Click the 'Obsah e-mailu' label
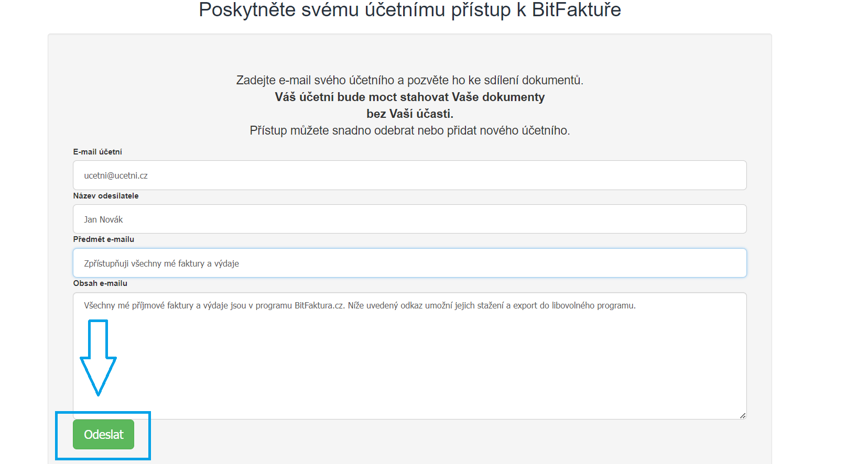This screenshot has height=464, width=868. [x=100, y=283]
